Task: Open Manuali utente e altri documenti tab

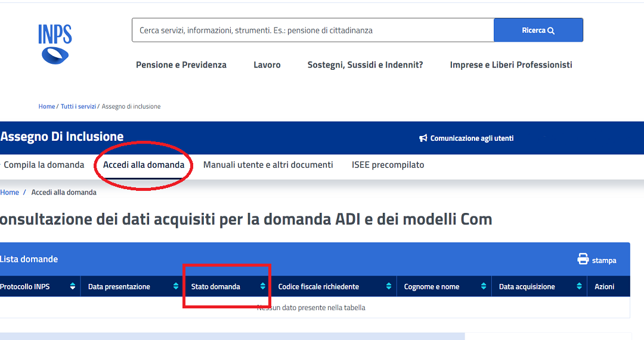Action: click(x=268, y=165)
